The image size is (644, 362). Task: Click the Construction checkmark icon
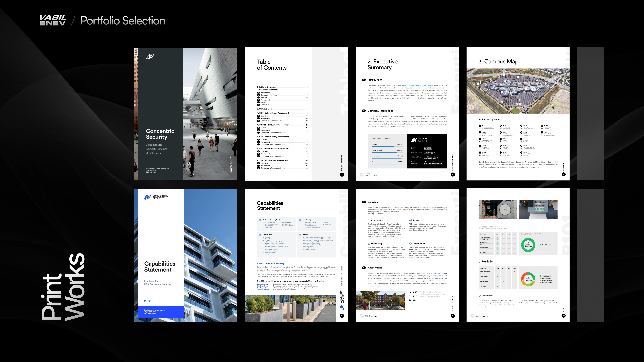(411, 244)
